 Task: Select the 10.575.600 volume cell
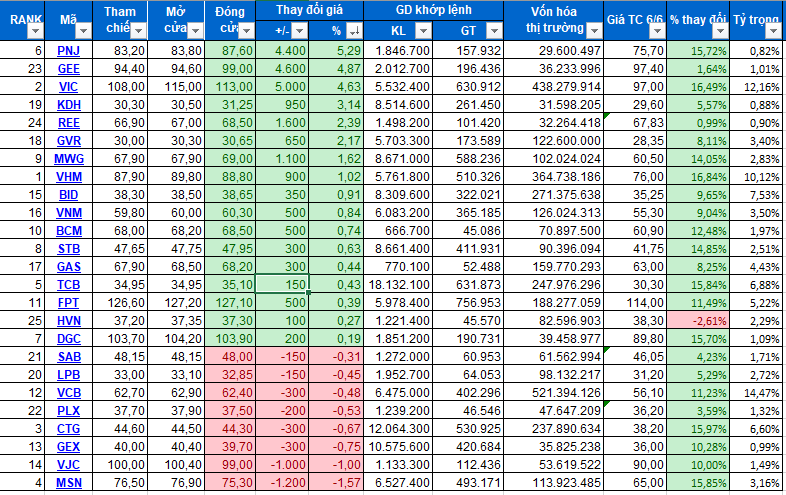[x=398, y=447]
